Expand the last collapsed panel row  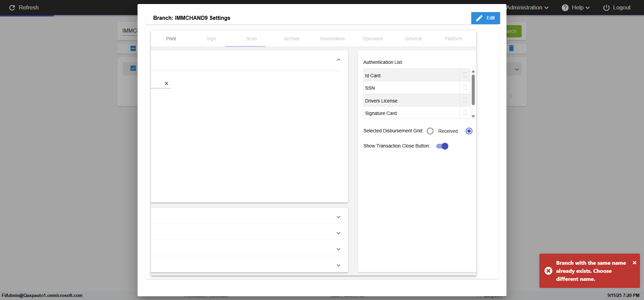click(x=338, y=265)
